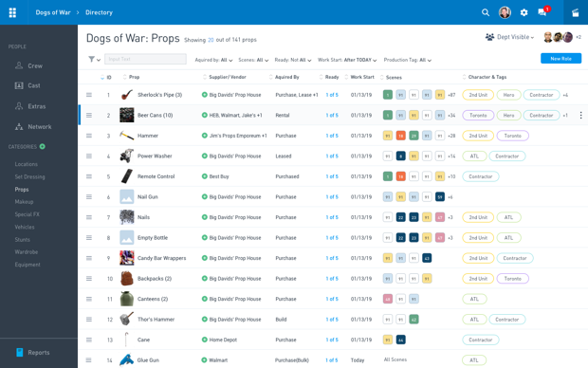The width and height of the screenshot is (588, 368).
Task: Click the New Role button
Action: click(x=561, y=59)
